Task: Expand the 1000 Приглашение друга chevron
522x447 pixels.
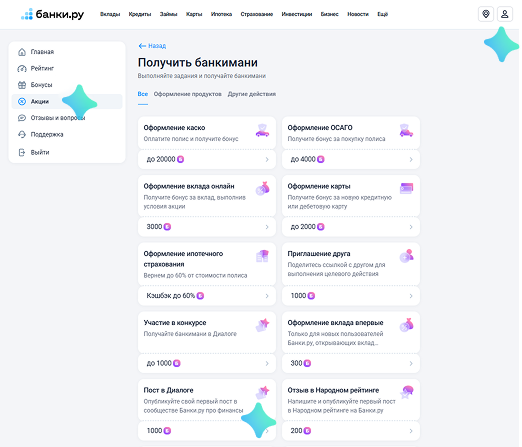Action: [x=411, y=296]
